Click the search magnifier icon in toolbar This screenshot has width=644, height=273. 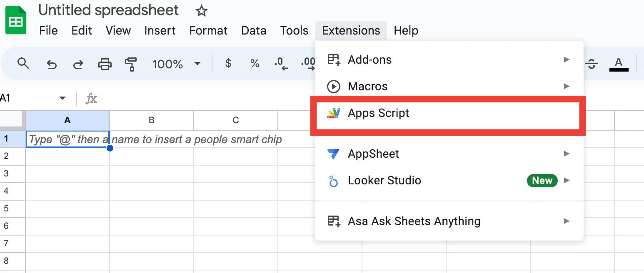coord(23,64)
